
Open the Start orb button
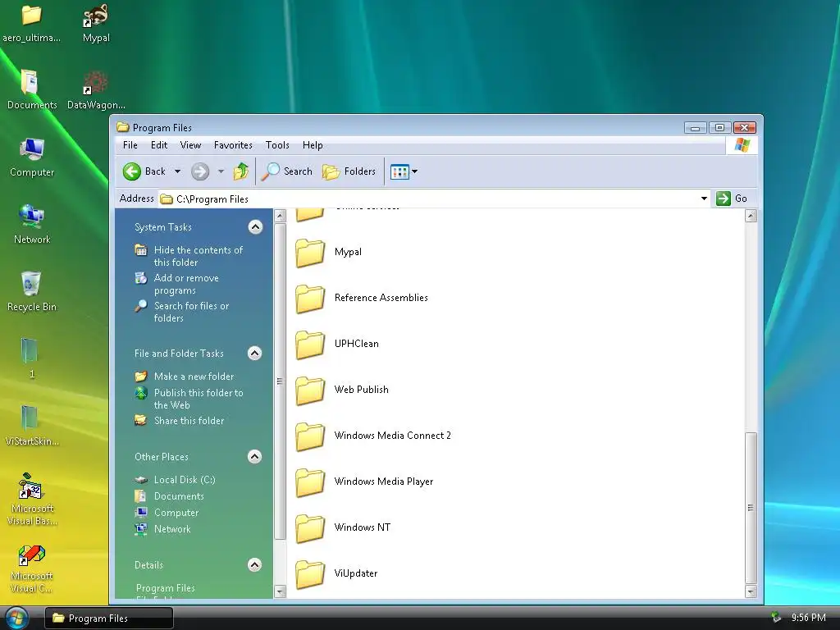[x=16, y=619]
